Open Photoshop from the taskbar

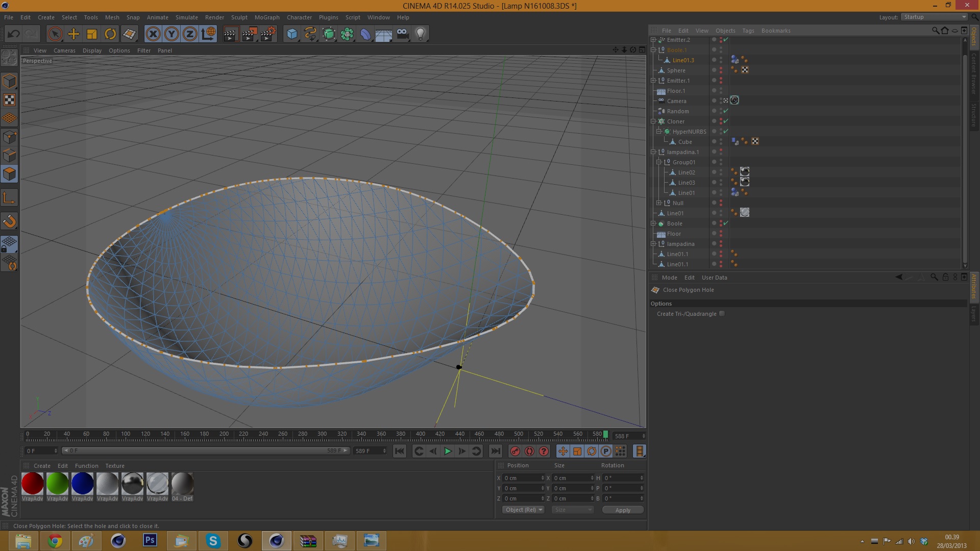click(150, 540)
